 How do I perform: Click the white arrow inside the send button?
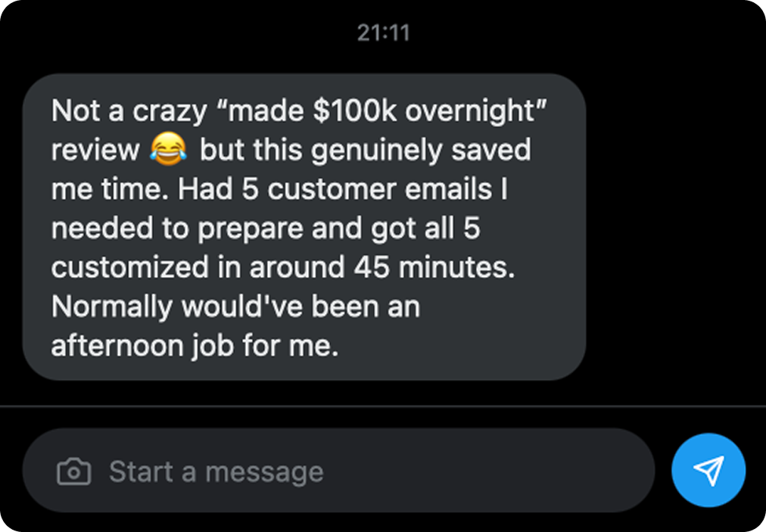(709, 470)
